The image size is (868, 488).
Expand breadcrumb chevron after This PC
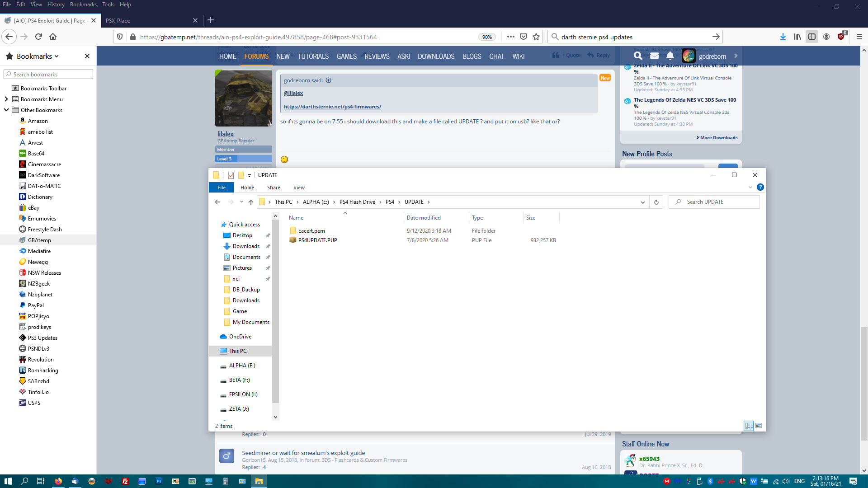coord(297,202)
